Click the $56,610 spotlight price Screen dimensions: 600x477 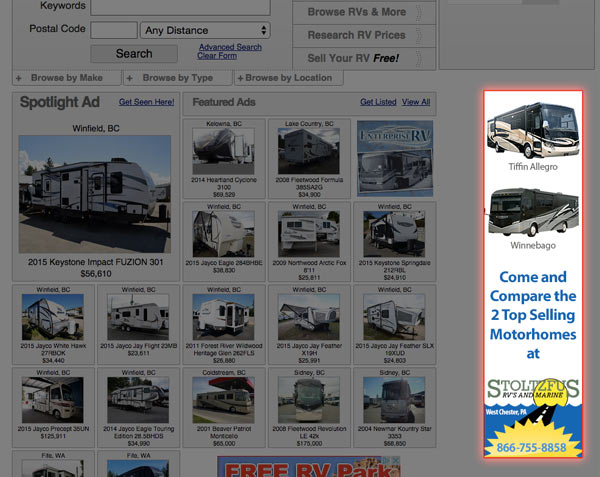tap(96, 274)
